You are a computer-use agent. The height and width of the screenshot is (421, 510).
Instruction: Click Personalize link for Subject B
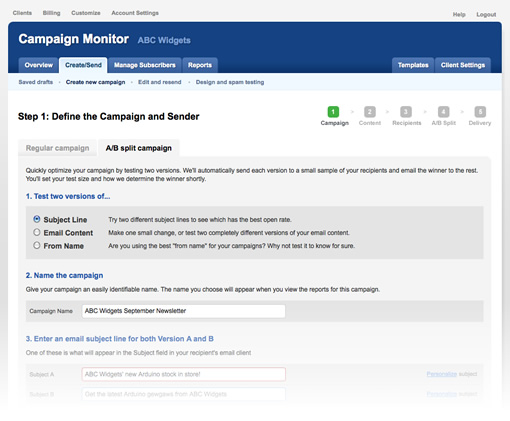point(442,394)
